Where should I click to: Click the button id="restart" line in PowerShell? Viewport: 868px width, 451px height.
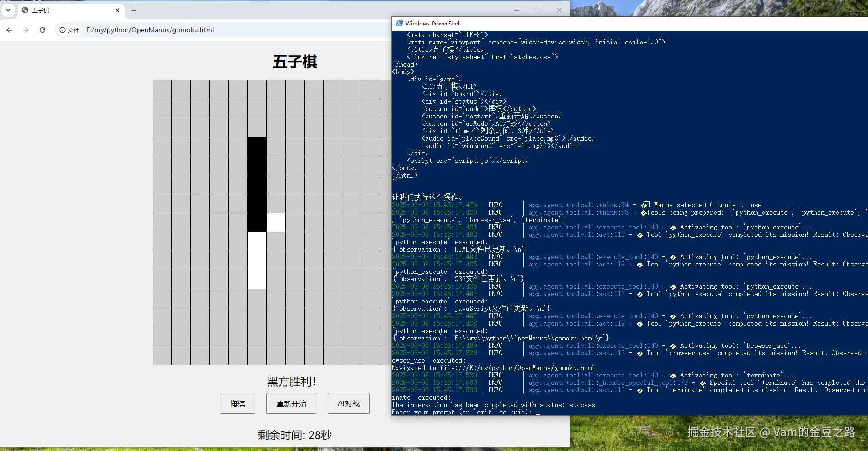492,116
